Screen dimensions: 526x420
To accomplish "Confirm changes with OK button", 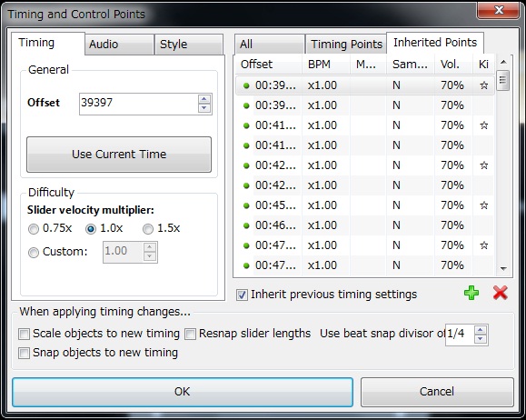I will point(183,392).
